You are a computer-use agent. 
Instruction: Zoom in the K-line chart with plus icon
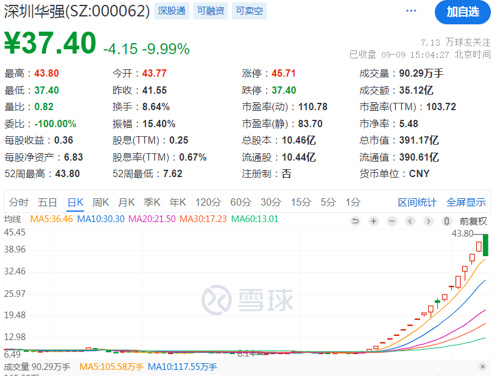pos(374,221)
